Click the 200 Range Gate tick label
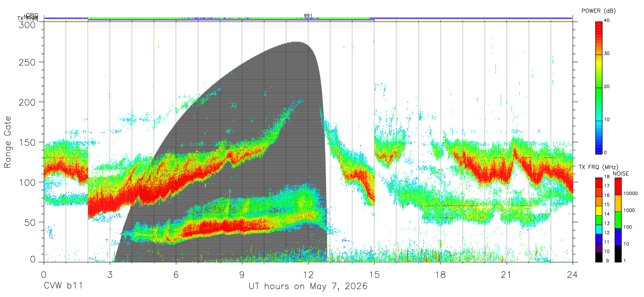644x297 pixels. pyautogui.click(x=26, y=102)
